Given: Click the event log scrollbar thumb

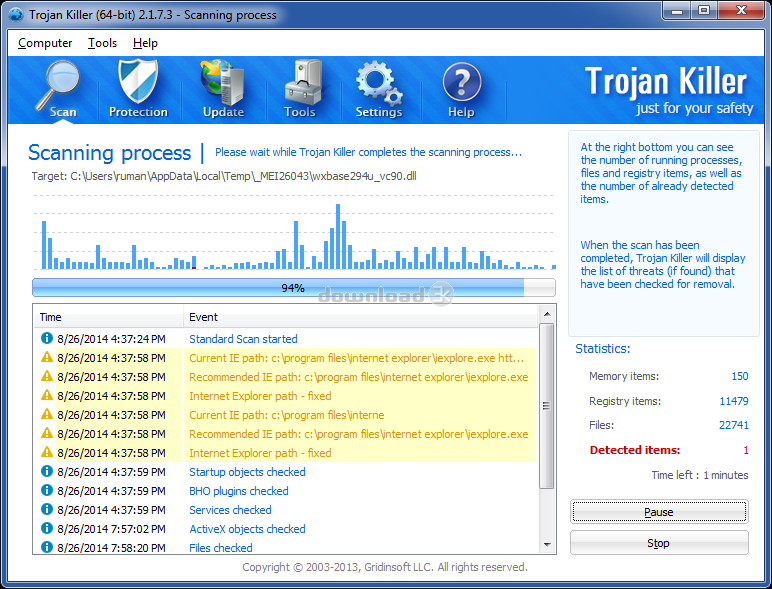Looking at the screenshot, I should (547, 406).
